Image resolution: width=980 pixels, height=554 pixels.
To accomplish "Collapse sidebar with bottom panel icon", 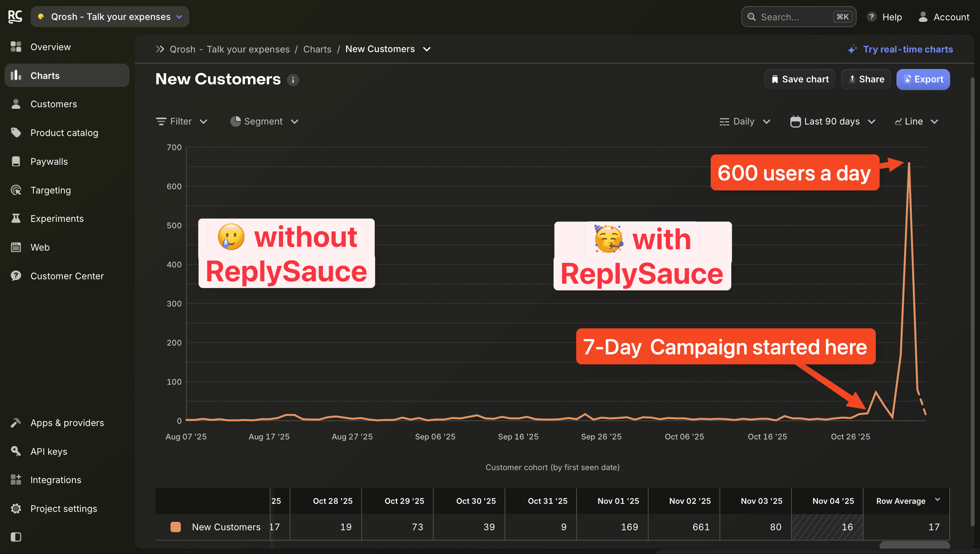I will tap(16, 537).
